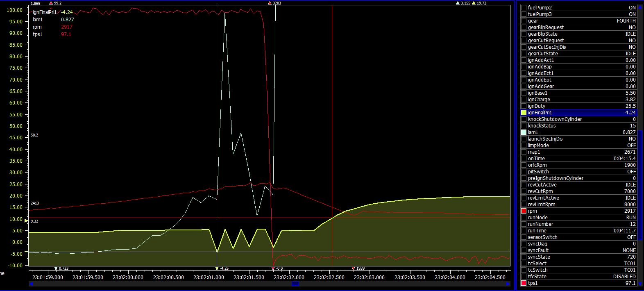Select the red 1939 minimum marker triangle
The image size is (644, 291).
click(354, 268)
